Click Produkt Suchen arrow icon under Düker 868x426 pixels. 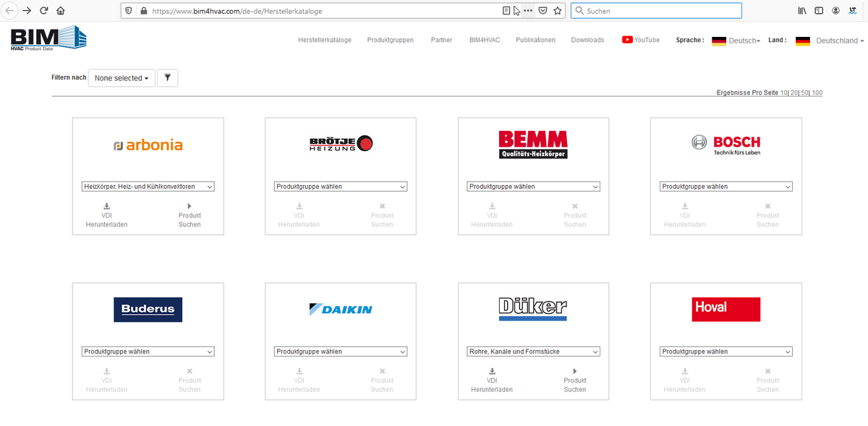574,371
